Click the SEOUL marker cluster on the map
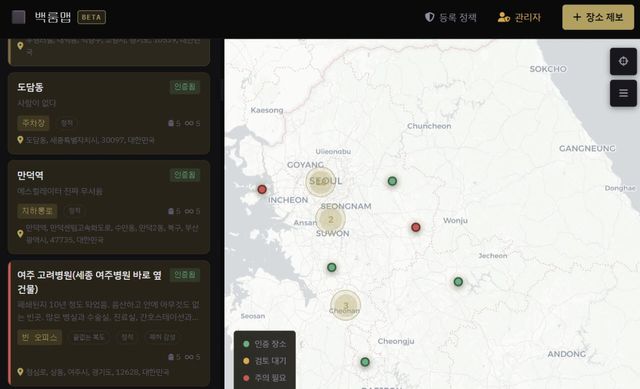This screenshot has width=640, height=389. pos(321,182)
